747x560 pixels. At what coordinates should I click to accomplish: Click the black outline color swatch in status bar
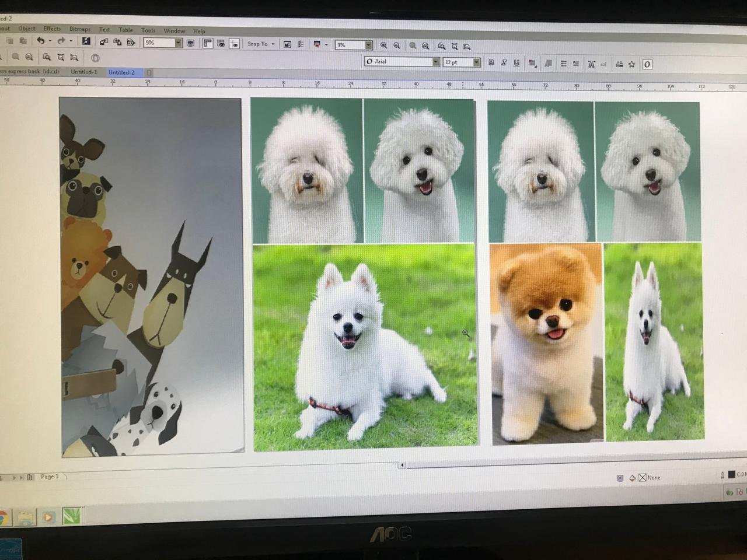[x=731, y=475]
